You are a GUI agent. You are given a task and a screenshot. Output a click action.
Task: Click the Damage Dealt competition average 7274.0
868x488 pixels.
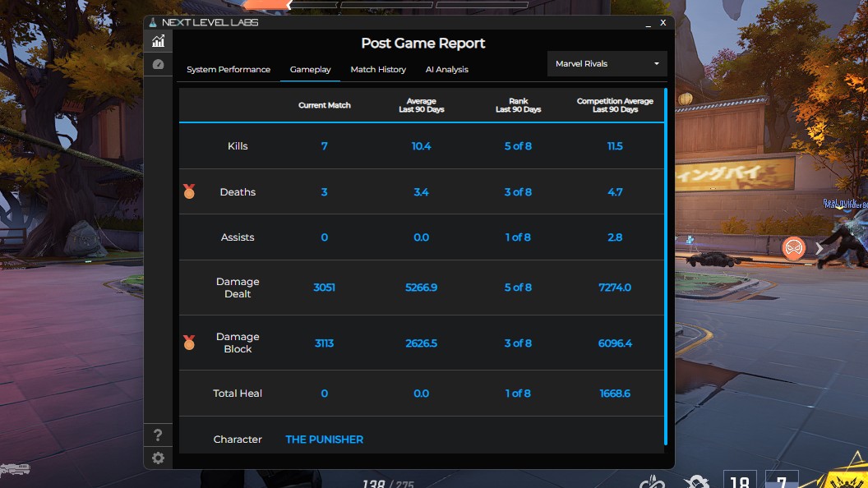[615, 288]
